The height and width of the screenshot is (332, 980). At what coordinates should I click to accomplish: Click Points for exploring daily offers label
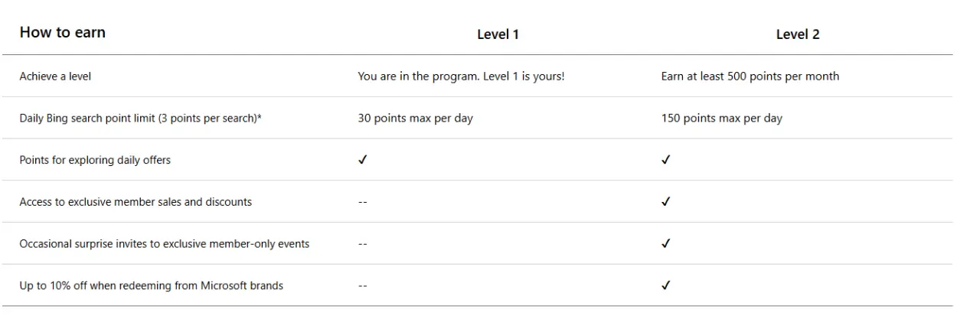pos(95,160)
